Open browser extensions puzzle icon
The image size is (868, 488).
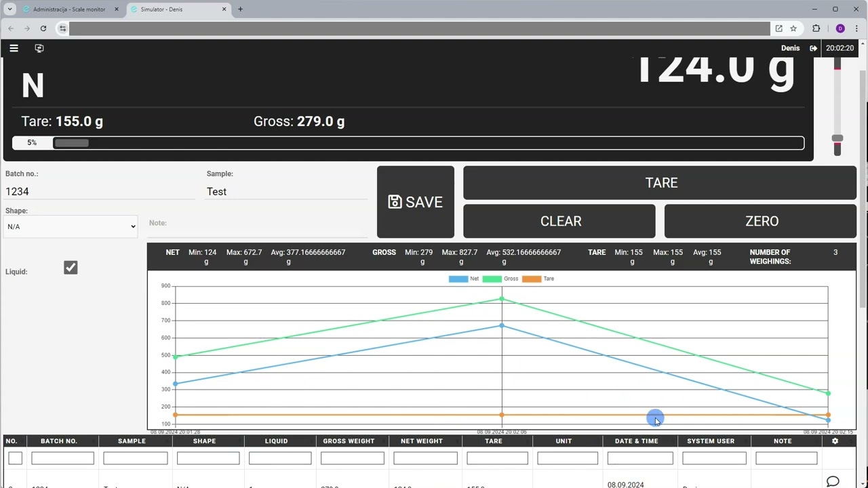[x=816, y=28]
